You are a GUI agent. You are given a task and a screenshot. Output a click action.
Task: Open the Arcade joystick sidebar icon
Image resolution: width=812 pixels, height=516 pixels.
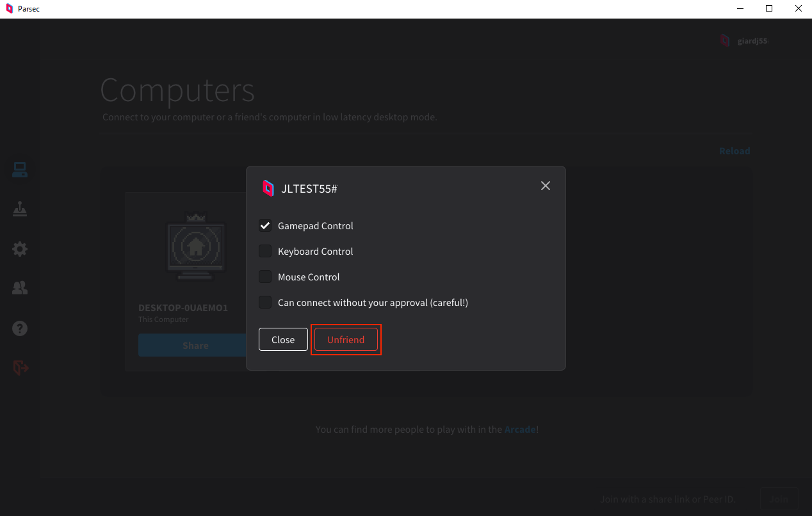[20, 209]
